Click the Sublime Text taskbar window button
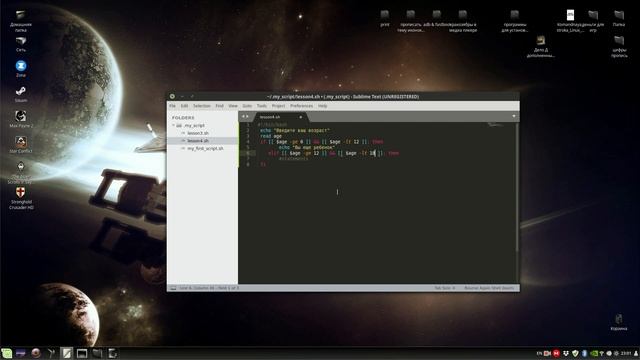The height and width of the screenshot is (360, 640). [67, 353]
